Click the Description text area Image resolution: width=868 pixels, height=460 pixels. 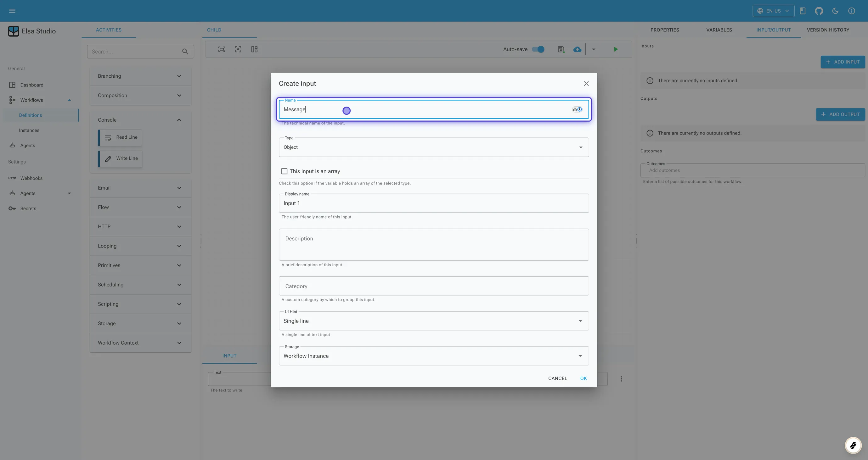click(434, 245)
